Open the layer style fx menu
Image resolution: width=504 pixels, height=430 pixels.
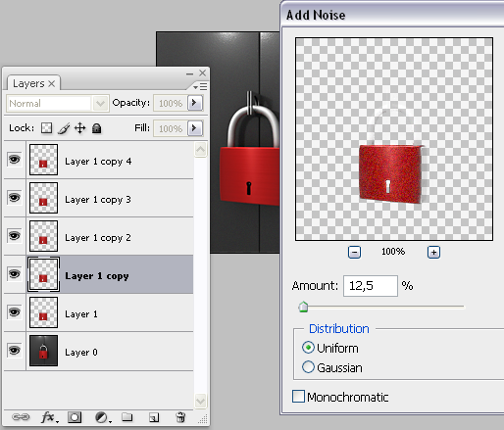pos(50,417)
